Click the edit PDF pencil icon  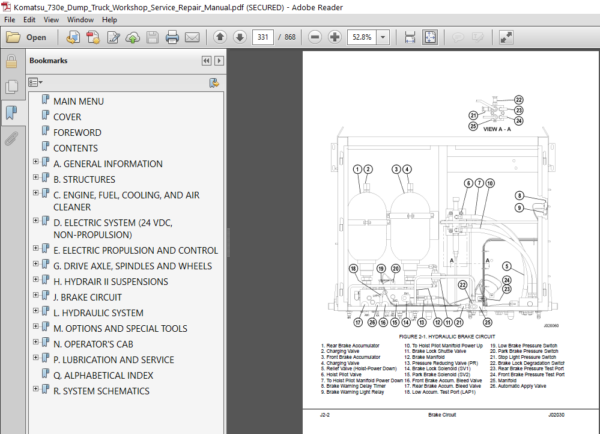pos(113,37)
